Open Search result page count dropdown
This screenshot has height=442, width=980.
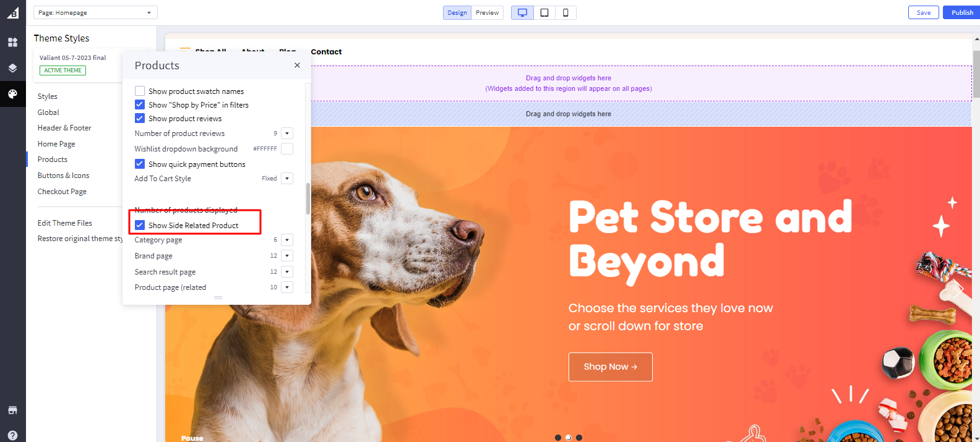287,272
